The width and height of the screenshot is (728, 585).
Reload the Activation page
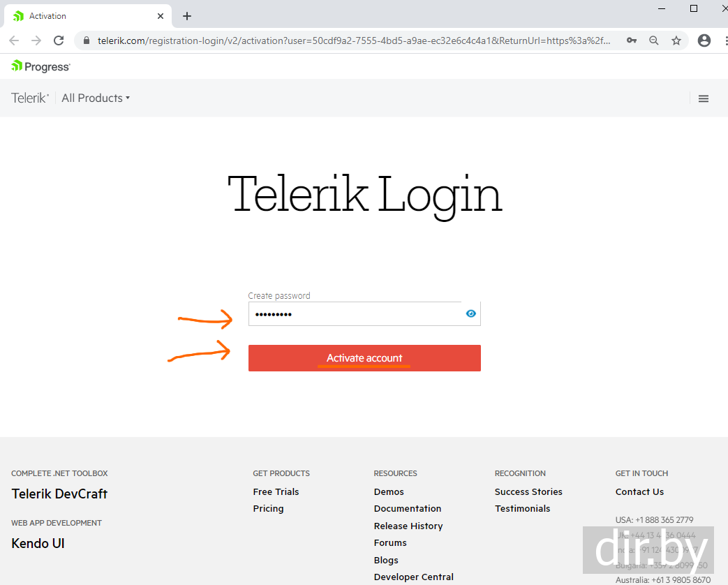click(x=59, y=40)
